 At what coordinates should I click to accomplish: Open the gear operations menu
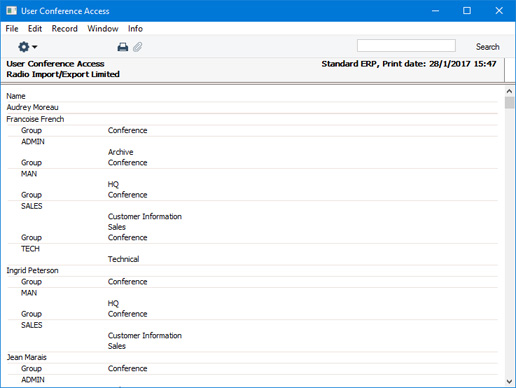[27, 47]
